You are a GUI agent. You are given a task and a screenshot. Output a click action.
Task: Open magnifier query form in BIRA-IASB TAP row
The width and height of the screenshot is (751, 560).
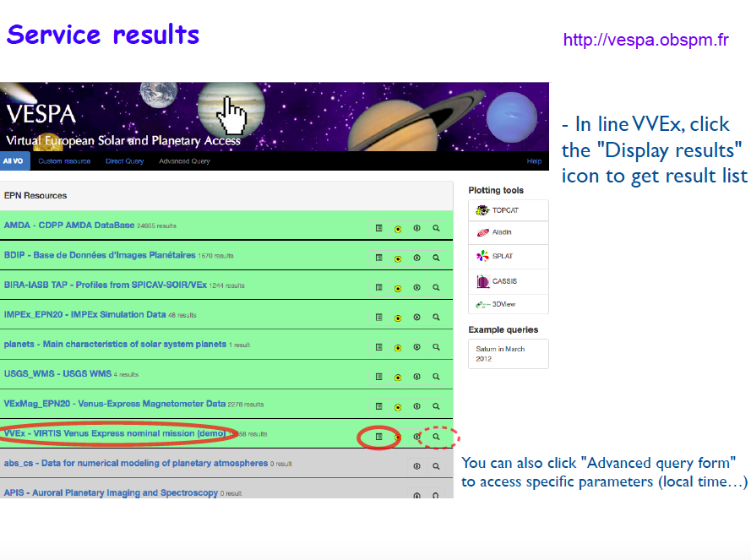pos(436,288)
